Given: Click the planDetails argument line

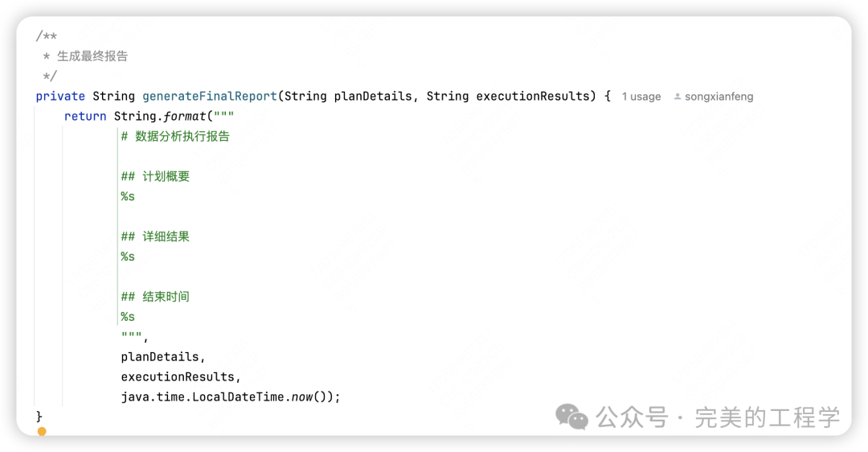Looking at the screenshot, I should pyautogui.click(x=163, y=356).
